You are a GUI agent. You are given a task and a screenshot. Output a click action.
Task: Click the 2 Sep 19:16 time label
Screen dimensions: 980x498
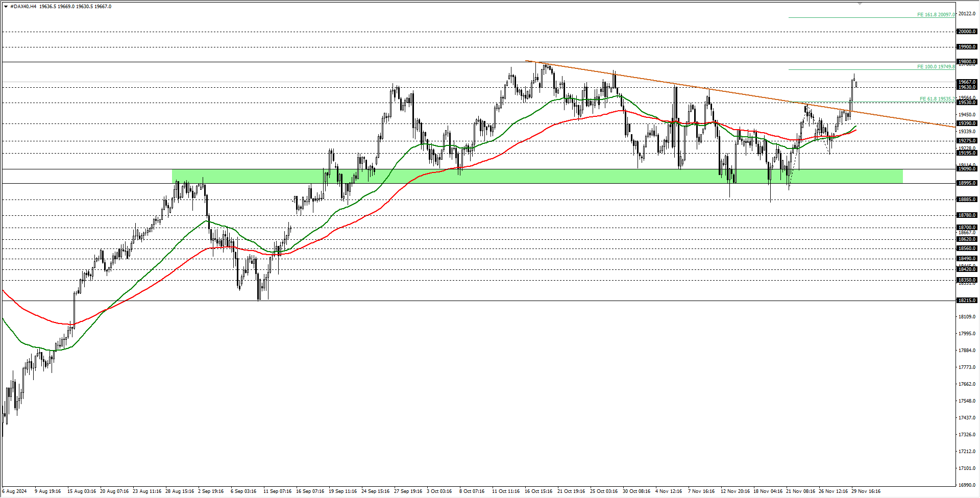point(211,491)
